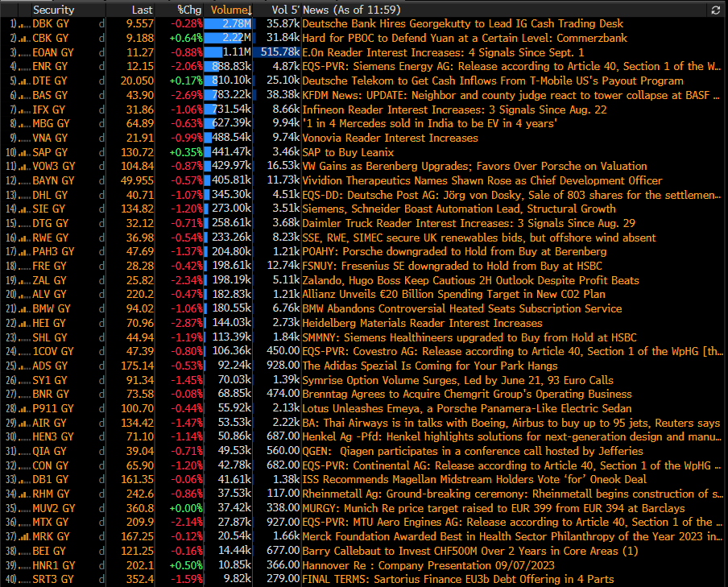This screenshot has width=728, height=587.
Task: Click SY1 GY volume 70.03k
Action: (234, 380)
